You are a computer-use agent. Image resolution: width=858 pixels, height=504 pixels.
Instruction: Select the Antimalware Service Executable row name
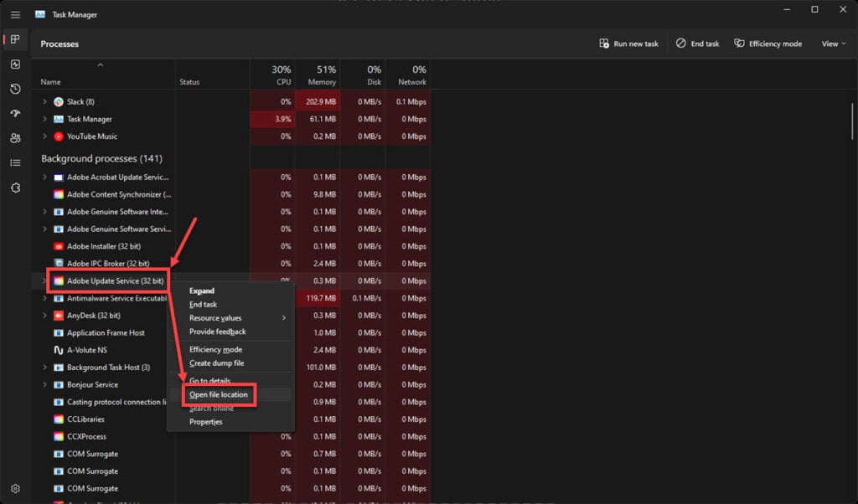click(x=117, y=298)
